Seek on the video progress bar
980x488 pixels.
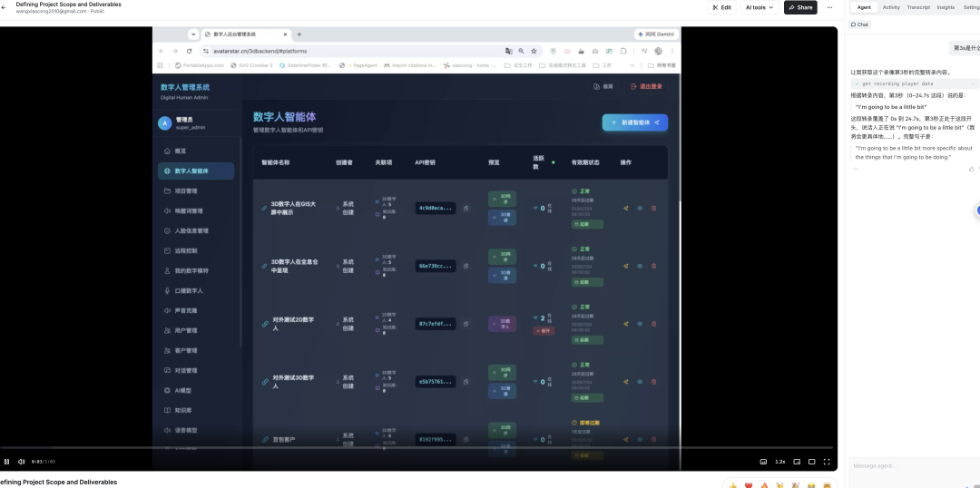point(416,448)
